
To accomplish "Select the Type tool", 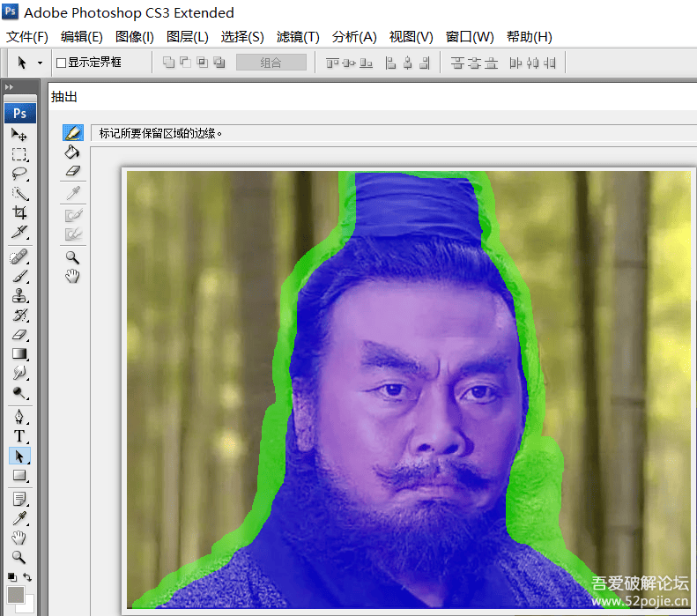I will pyautogui.click(x=19, y=436).
